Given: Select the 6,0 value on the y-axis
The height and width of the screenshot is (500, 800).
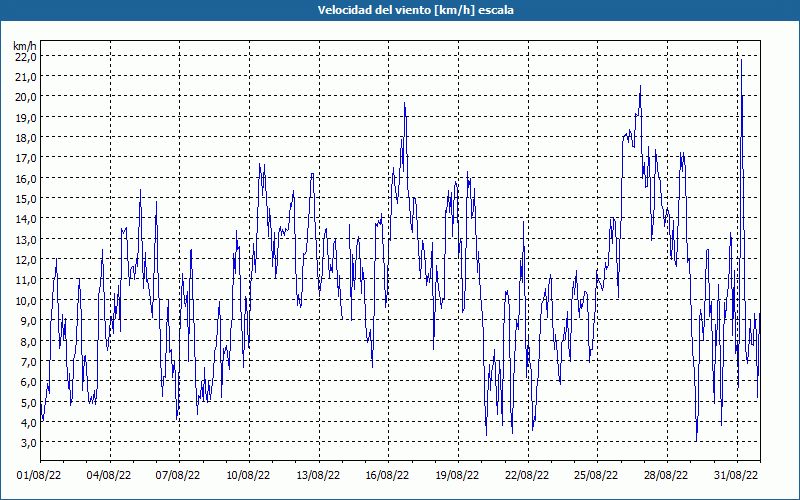Looking at the screenshot, I should point(28,382).
